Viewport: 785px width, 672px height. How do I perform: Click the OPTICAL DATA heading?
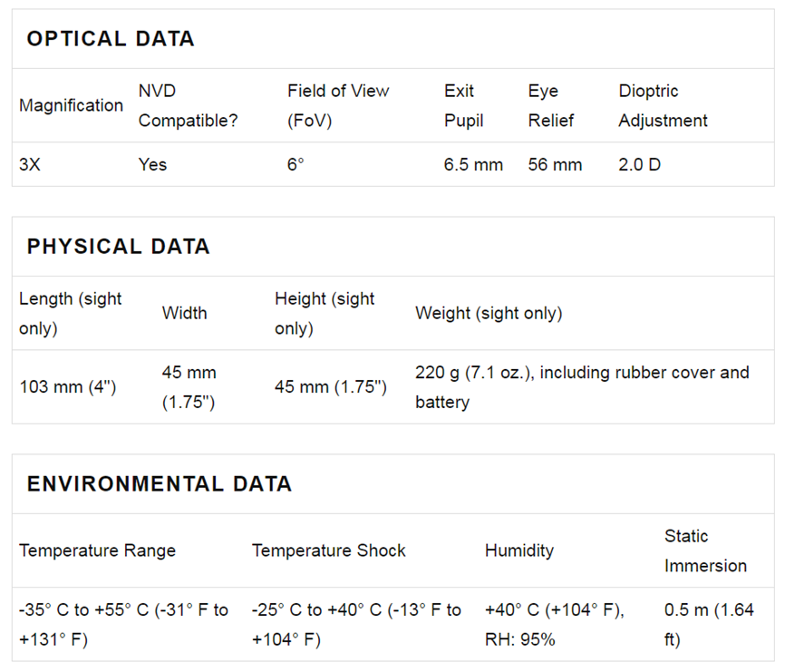click(111, 39)
